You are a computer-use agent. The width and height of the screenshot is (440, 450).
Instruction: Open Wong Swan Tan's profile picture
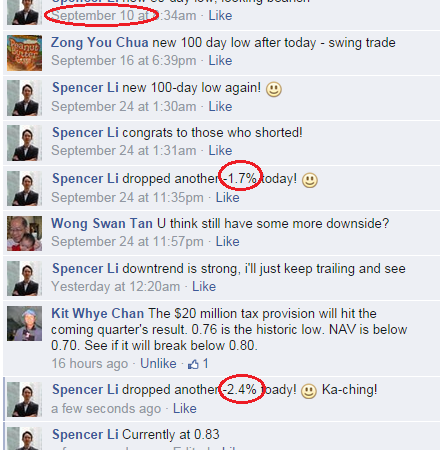[24, 233]
